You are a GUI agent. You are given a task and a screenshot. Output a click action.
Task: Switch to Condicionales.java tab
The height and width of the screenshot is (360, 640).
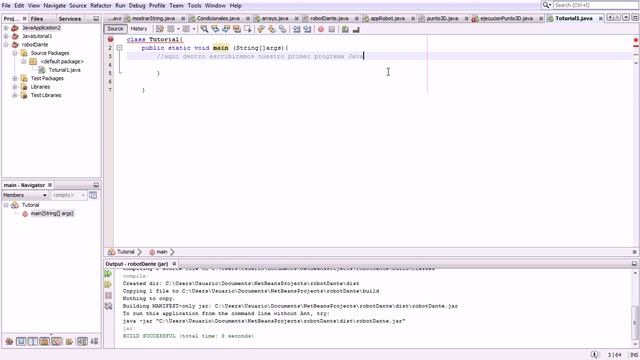[218, 18]
